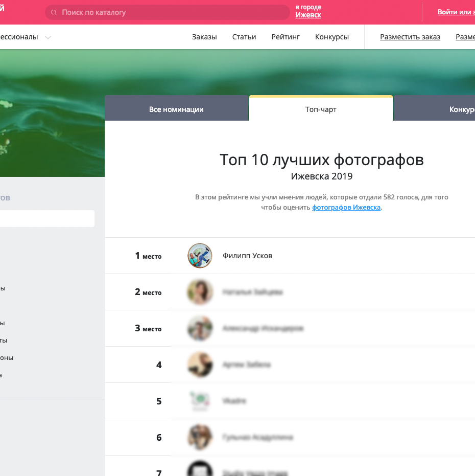Open the "Войти или" login link

456,12
